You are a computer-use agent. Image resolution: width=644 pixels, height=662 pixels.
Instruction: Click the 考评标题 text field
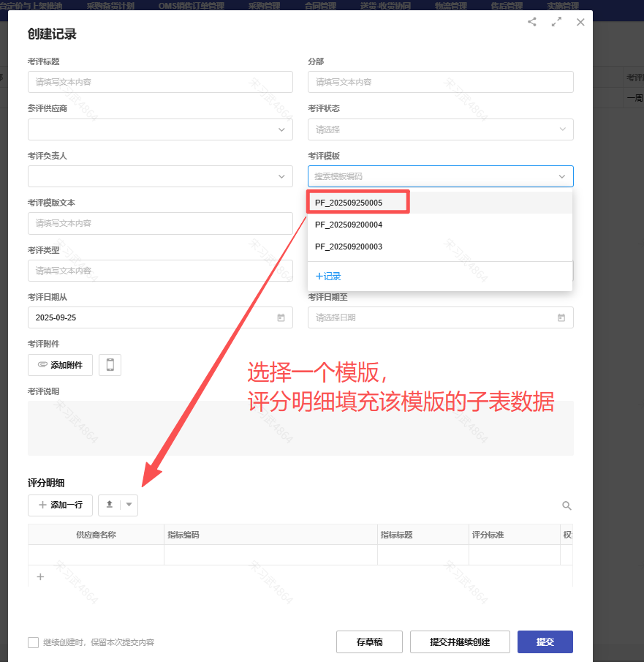pyautogui.click(x=160, y=82)
